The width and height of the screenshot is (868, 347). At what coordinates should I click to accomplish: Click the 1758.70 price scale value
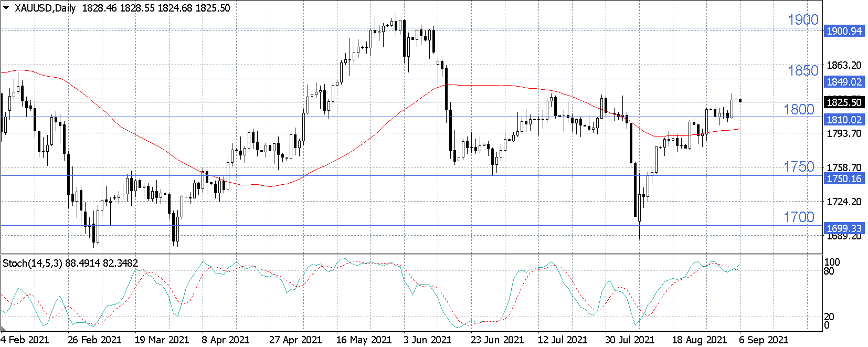(x=844, y=167)
